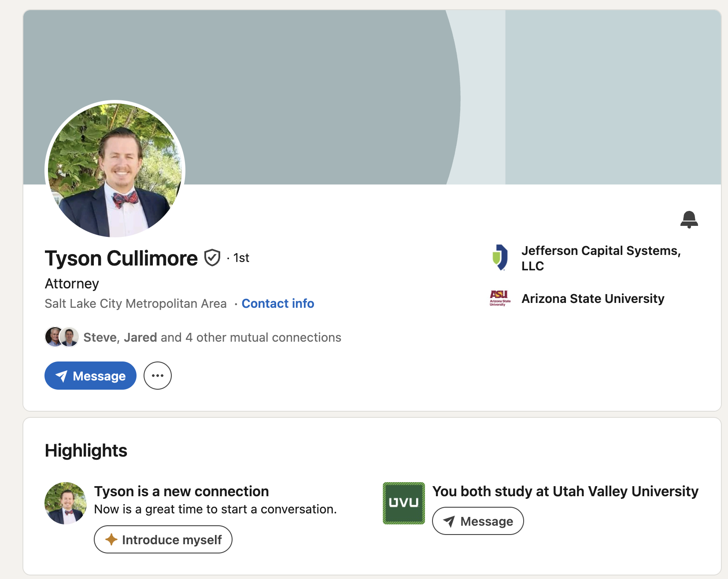Viewport: 728px width, 579px height.
Task: Click the blue Message button
Action: click(90, 376)
